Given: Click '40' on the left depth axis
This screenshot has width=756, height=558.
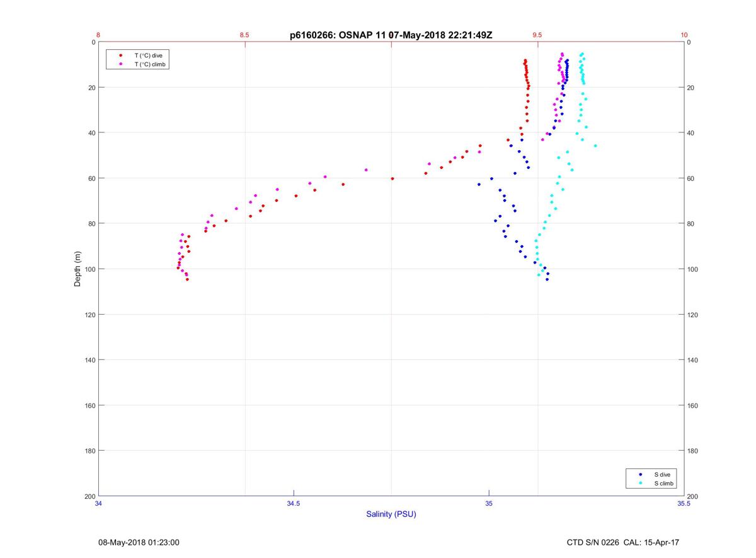Looking at the screenshot, I should (91, 133).
